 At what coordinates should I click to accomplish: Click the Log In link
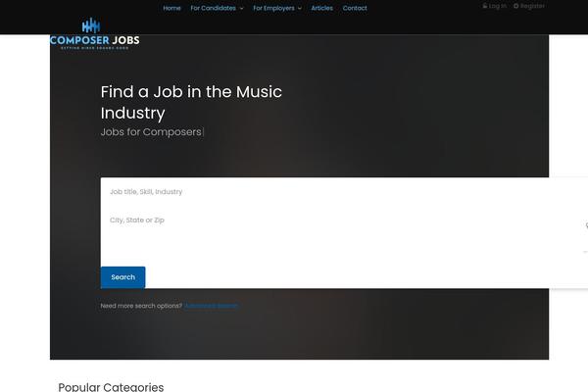coord(494,6)
